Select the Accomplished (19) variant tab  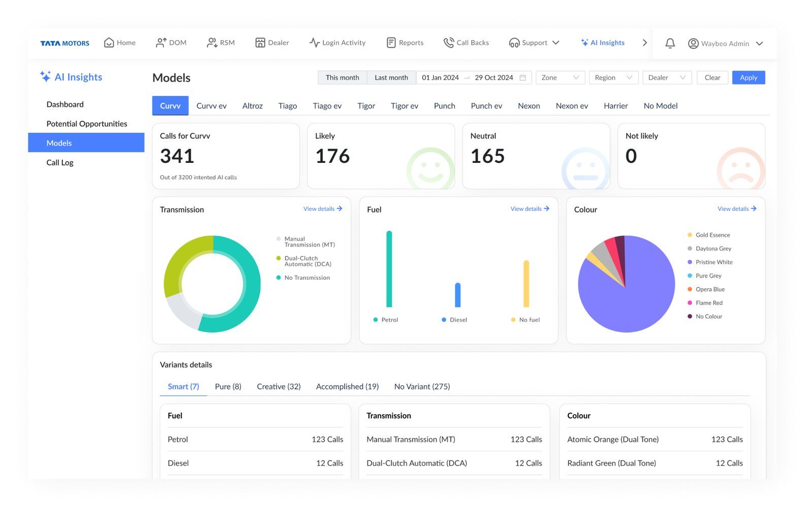[347, 387]
